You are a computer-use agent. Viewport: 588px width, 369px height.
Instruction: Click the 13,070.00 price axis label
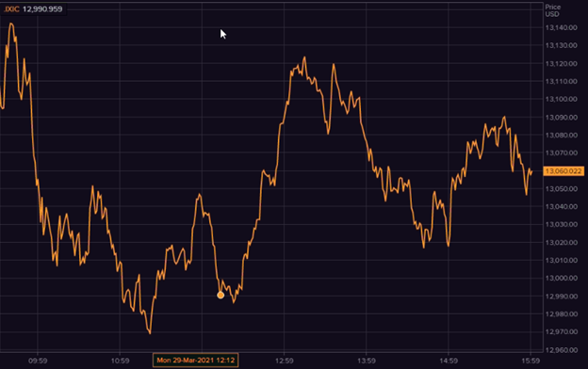point(561,152)
